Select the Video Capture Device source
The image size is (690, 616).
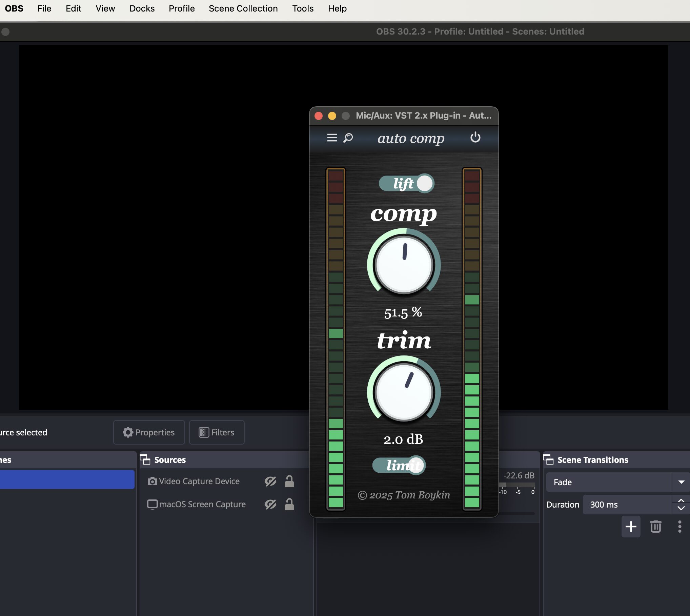199,481
